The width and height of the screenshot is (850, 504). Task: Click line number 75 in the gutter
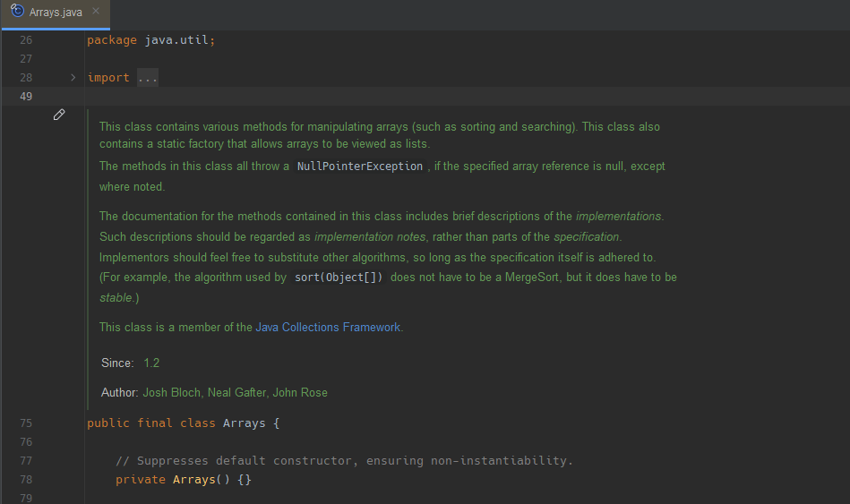pos(26,423)
